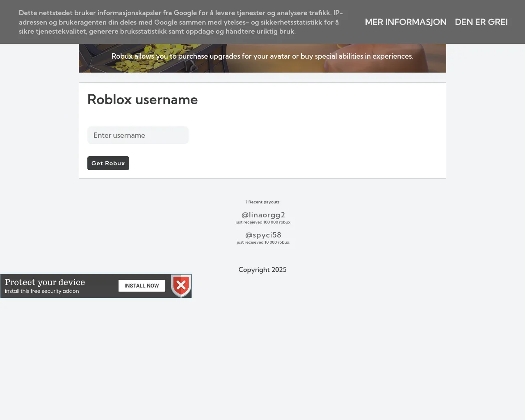Click 'just receieved 10 000 robux' text
The image size is (525, 420).
(x=263, y=242)
